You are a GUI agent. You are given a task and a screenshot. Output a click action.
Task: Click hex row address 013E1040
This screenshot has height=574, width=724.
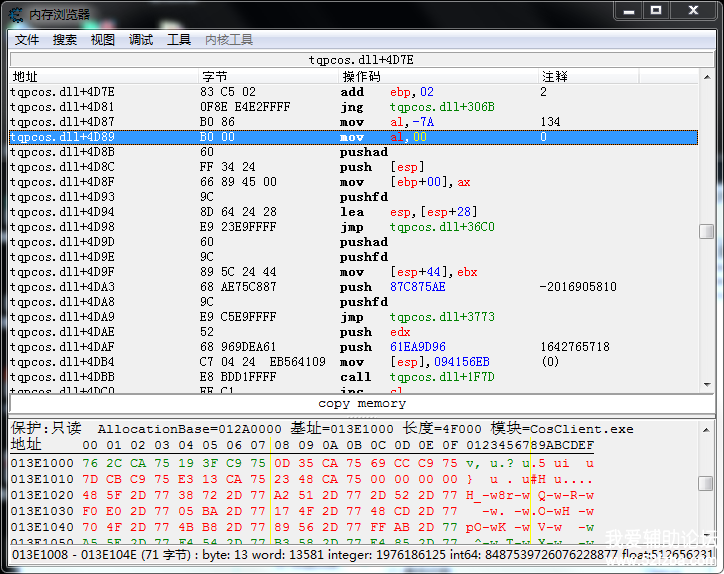42,527
